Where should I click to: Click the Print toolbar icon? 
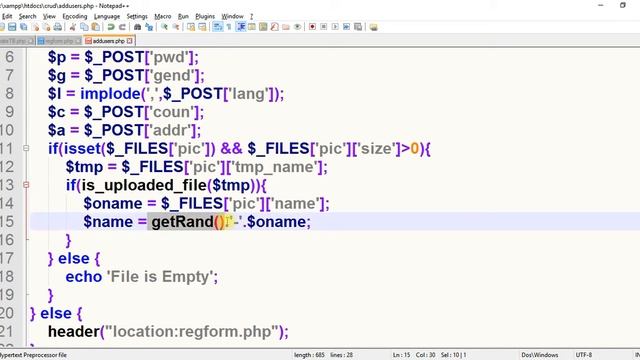coord(58,27)
